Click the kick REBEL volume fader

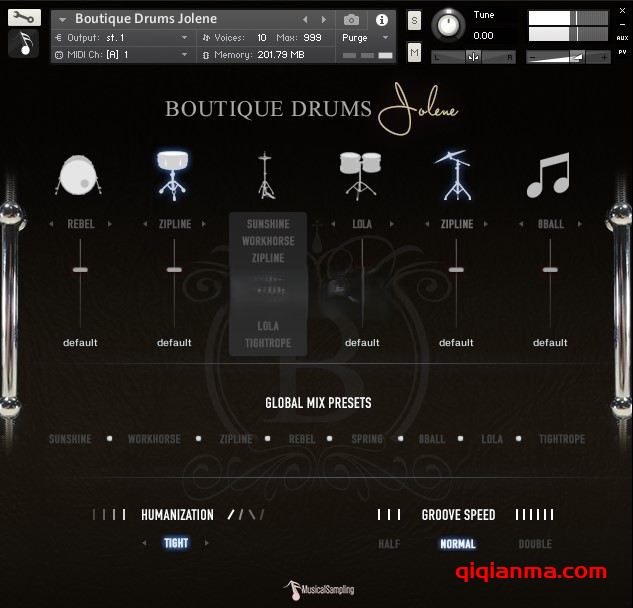point(80,270)
